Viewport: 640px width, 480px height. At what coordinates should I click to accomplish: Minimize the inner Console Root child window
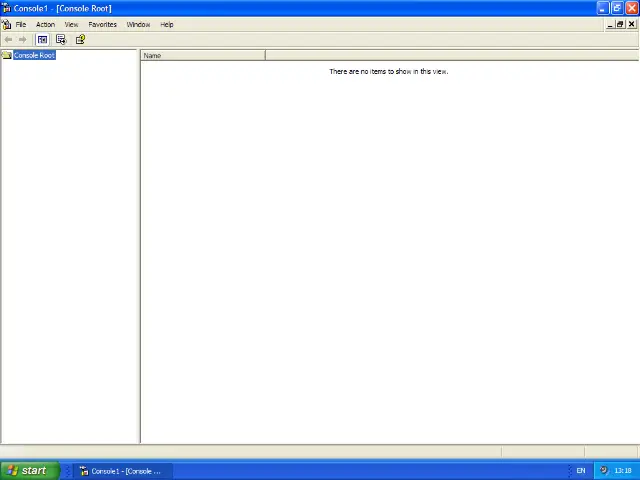pos(610,24)
